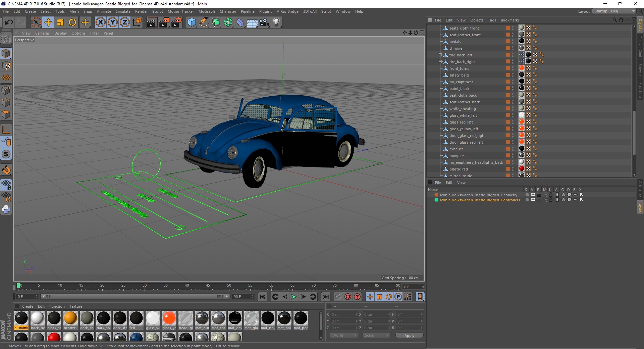Open the World coordinate dropdown
This screenshot has height=349, width=644.
click(x=344, y=335)
